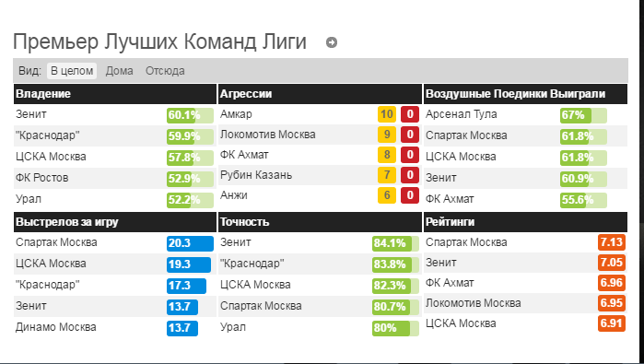Switch to the "Отсюда" view tab
The width and height of the screenshot is (644, 364).
point(165,71)
